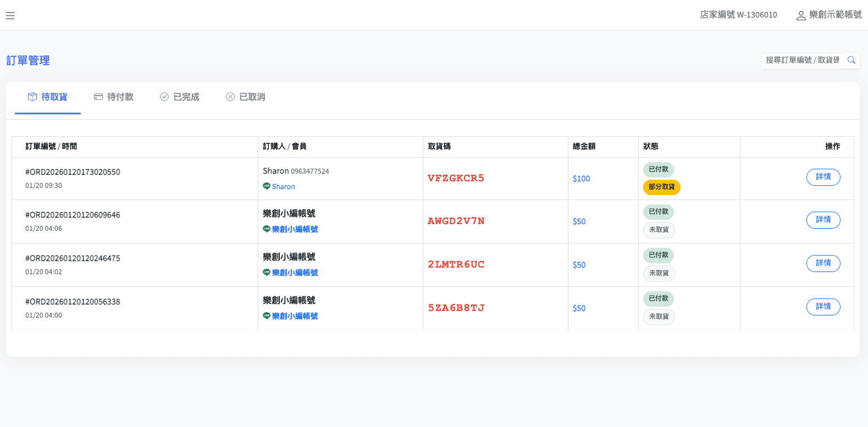Open 詳情 for order with code AWGD2V7N
This screenshot has width=868, height=427.
(823, 220)
